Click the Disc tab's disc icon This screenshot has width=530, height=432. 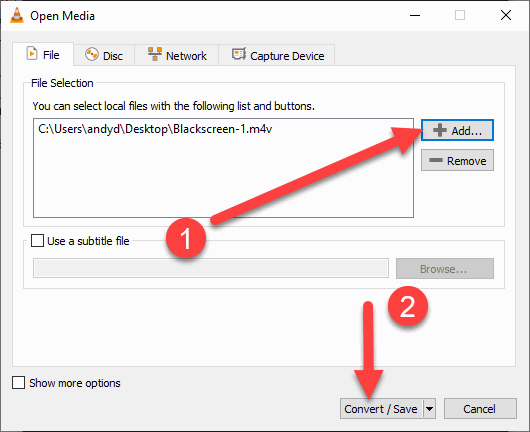tap(92, 54)
